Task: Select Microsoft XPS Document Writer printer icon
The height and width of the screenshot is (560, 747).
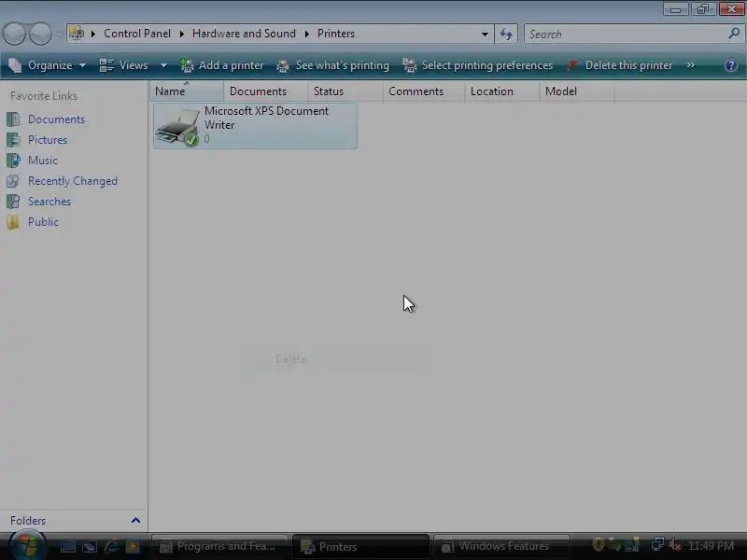Action: (x=178, y=127)
